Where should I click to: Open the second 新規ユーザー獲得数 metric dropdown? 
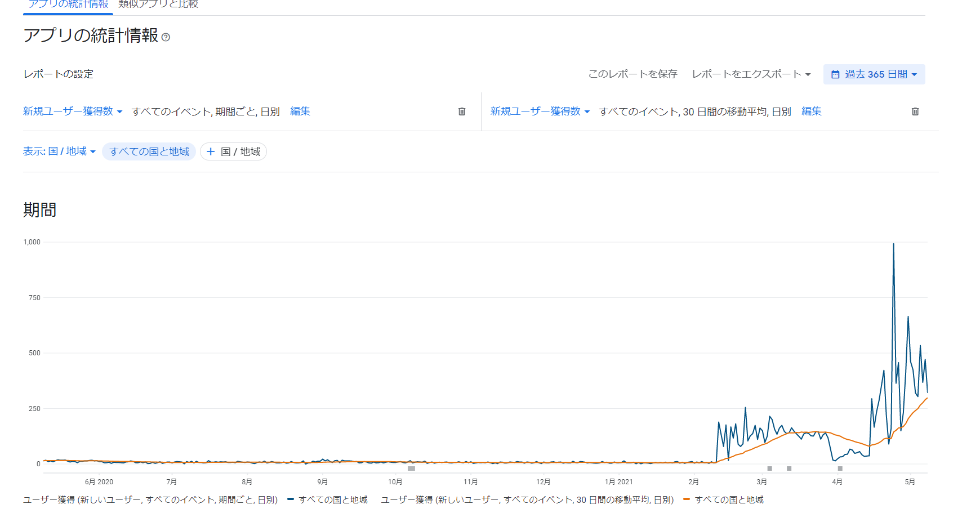coord(540,111)
